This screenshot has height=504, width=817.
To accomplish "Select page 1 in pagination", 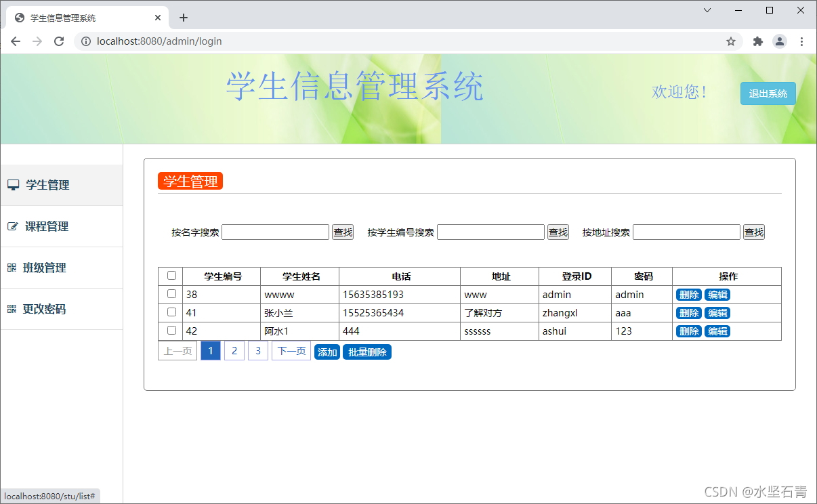I will coord(211,351).
